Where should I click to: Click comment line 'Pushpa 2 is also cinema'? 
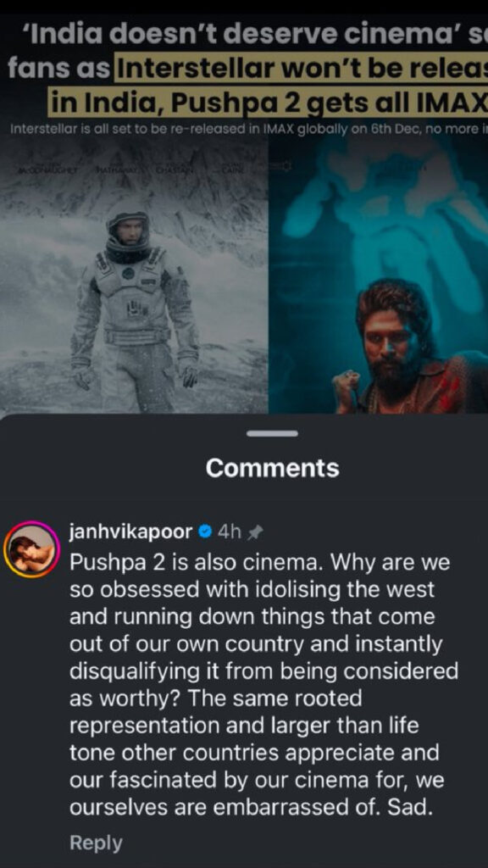pyautogui.click(x=198, y=564)
